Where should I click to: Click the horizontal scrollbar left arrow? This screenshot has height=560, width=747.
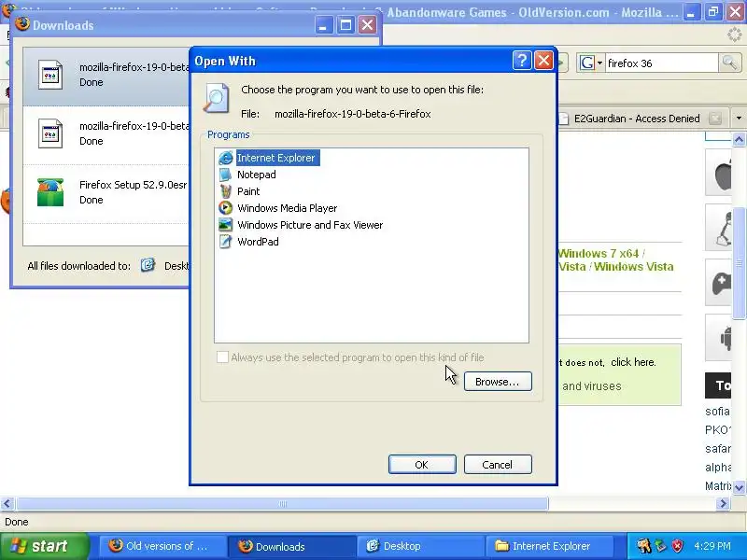[x=7, y=503]
